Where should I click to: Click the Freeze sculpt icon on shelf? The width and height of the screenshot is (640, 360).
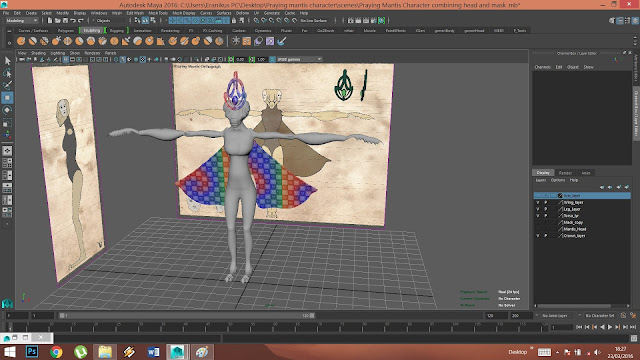pyautogui.click(x=236, y=41)
